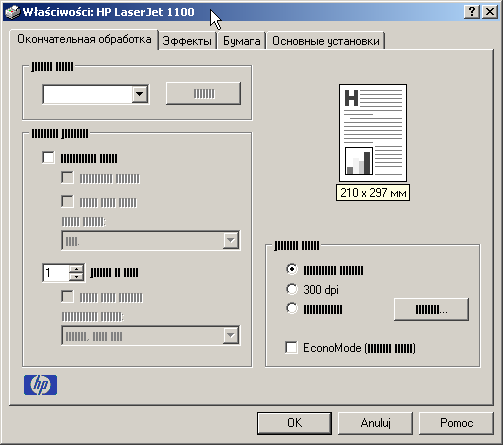Select the radio button above 300 dpi

(292, 269)
